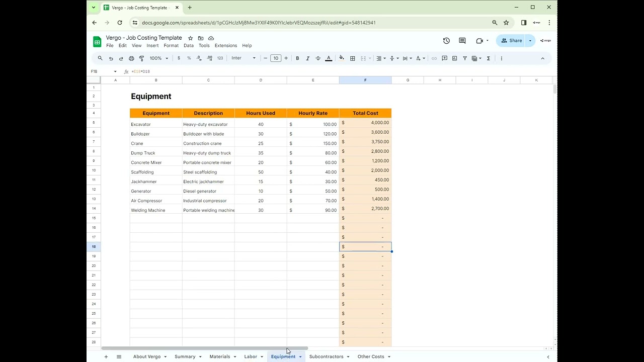This screenshot has width=644, height=362.
Task: Increase font size with the plus button
Action: click(x=286, y=58)
